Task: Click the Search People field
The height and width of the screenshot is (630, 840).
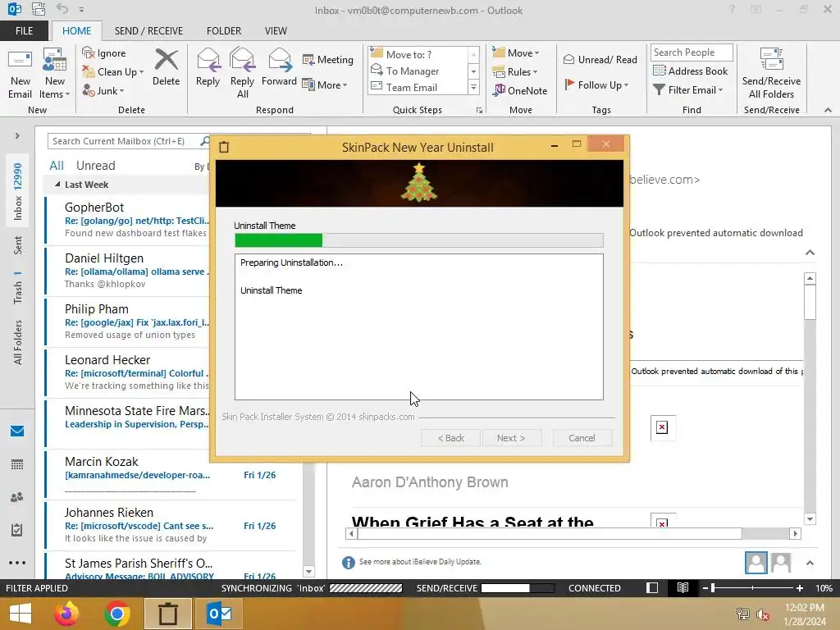Action: pyautogui.click(x=691, y=52)
